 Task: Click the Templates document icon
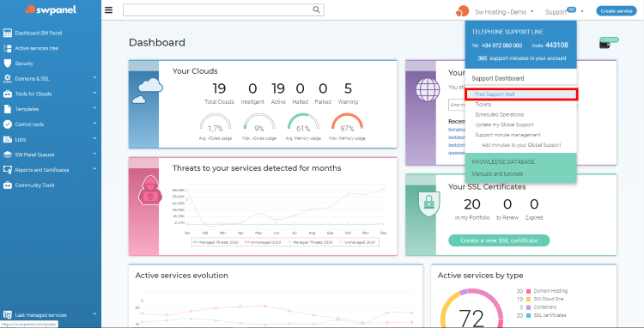[8, 109]
